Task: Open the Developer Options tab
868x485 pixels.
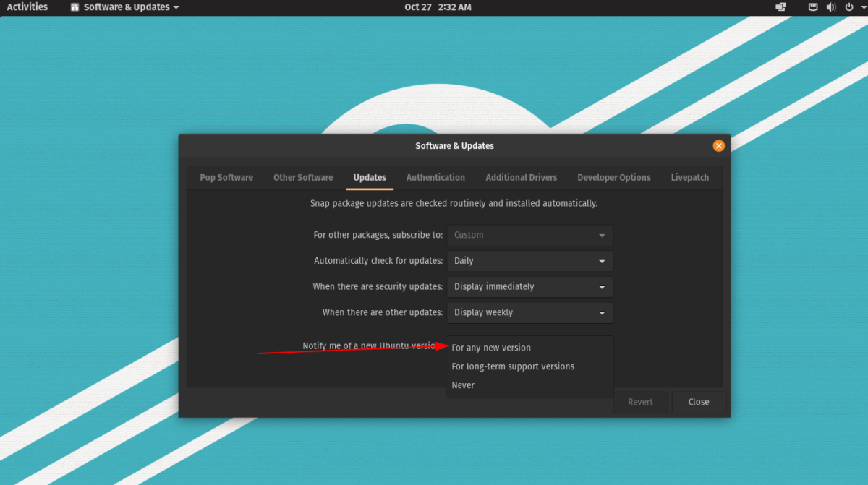Action: pyautogui.click(x=613, y=177)
